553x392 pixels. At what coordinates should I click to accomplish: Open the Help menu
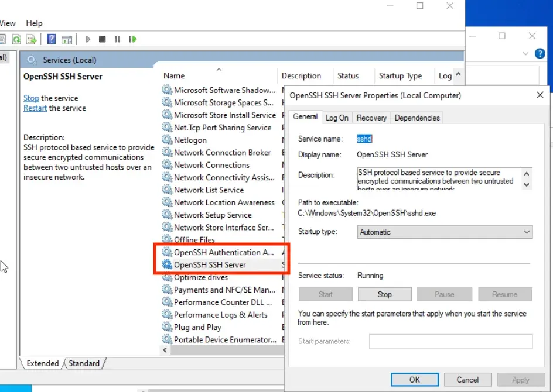tap(34, 23)
